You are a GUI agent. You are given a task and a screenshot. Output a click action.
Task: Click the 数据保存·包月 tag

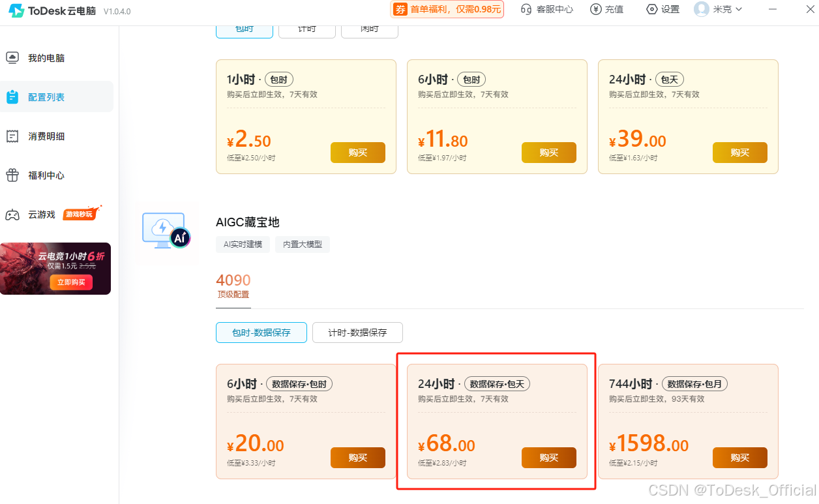(695, 384)
